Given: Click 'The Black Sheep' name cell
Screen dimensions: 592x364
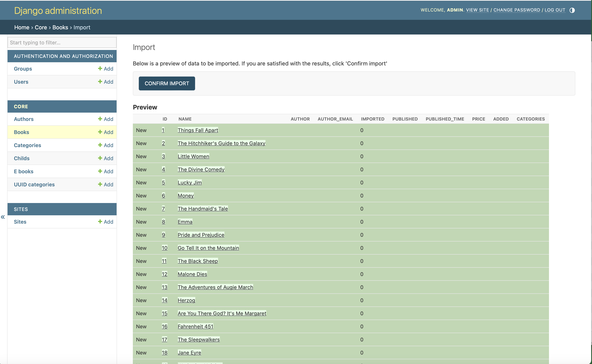Looking at the screenshot, I should pos(198,261).
